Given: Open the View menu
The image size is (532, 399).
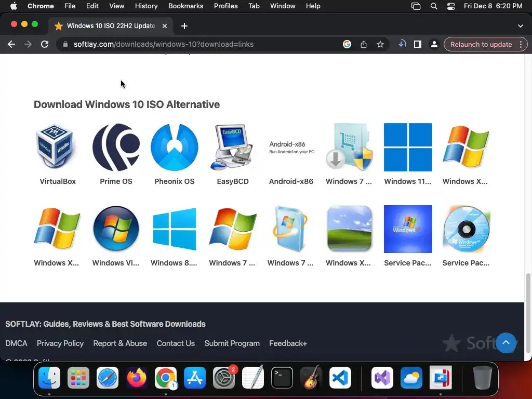Looking at the screenshot, I should coord(117,6).
